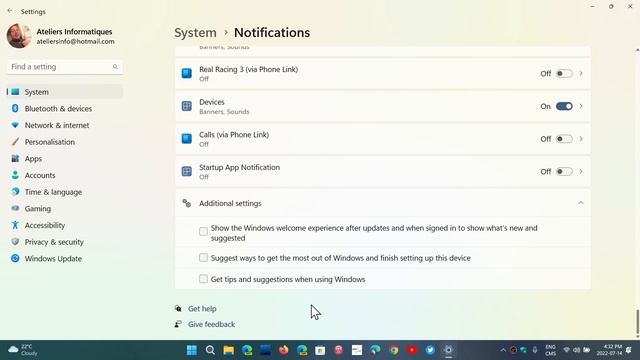The height and width of the screenshot is (360, 640).
Task: Click the Ateliers Informatiques profile picture
Action: click(19, 36)
